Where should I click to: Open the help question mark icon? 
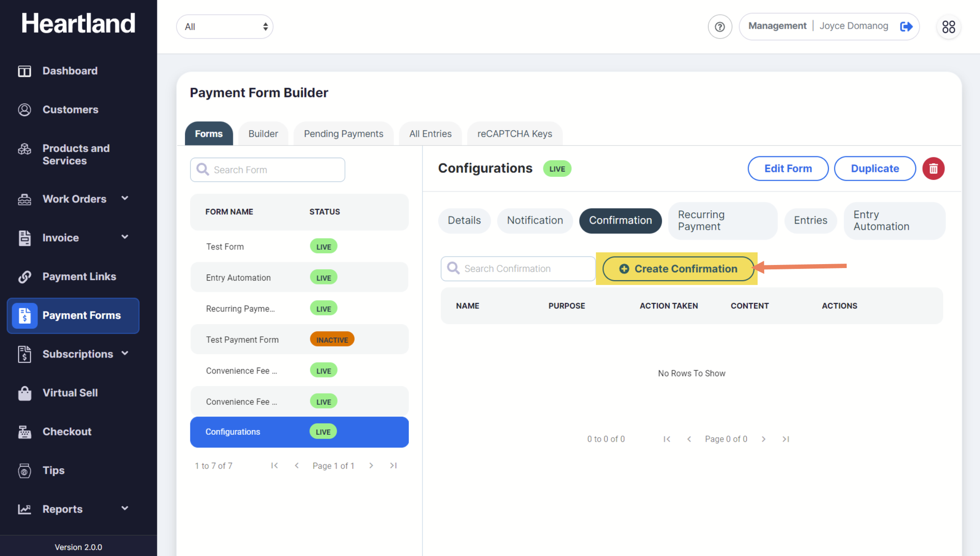pos(719,27)
